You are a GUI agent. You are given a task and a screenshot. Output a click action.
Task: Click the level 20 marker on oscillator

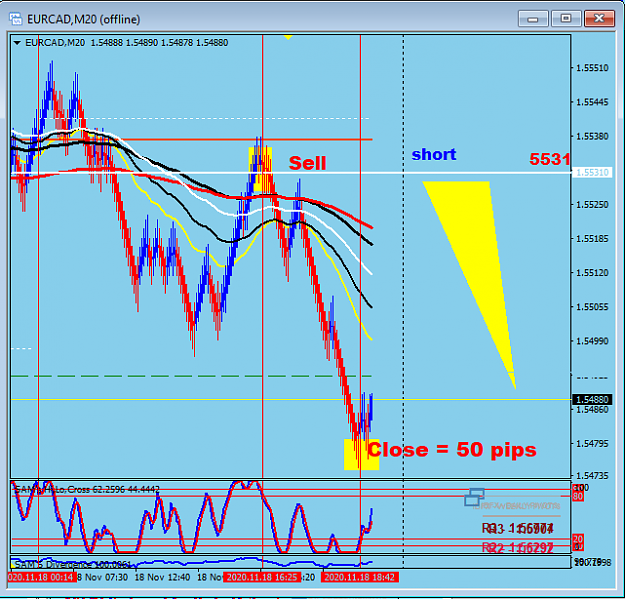pyautogui.click(x=578, y=539)
